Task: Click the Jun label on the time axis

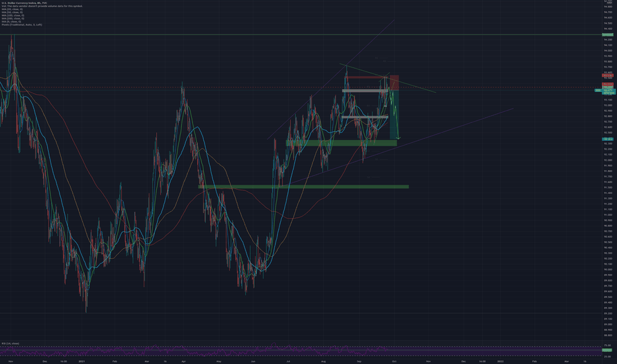Action: 253,361
